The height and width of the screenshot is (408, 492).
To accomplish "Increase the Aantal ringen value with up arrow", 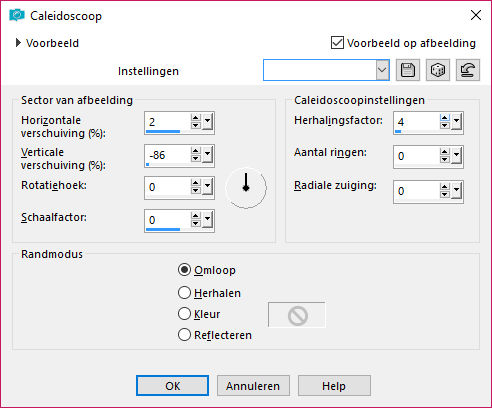I will tap(444, 152).
